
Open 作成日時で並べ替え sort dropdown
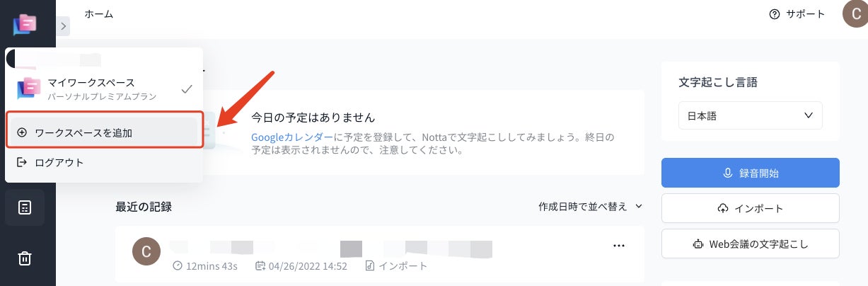590,207
